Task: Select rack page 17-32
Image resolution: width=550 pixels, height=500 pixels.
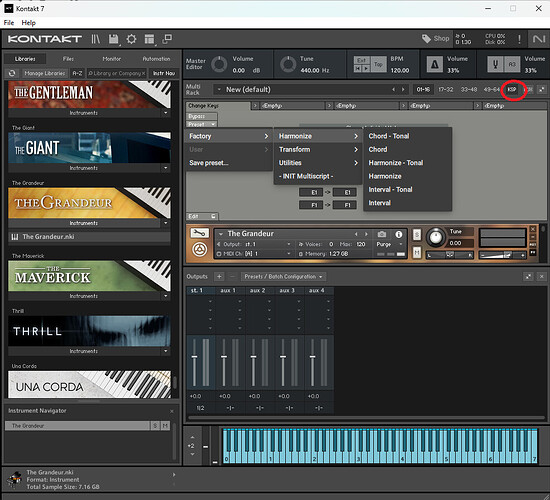Action: pyautogui.click(x=446, y=89)
